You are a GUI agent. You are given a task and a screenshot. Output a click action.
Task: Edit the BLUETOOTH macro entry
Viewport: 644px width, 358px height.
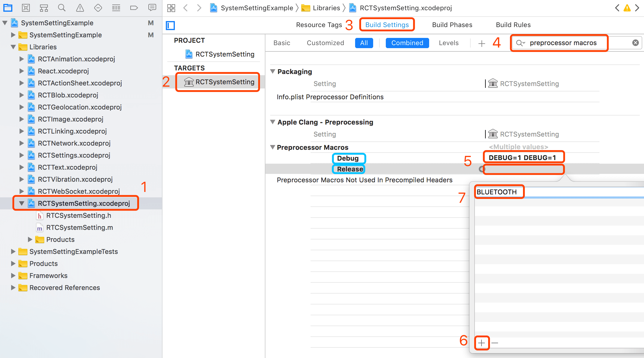[x=497, y=192]
